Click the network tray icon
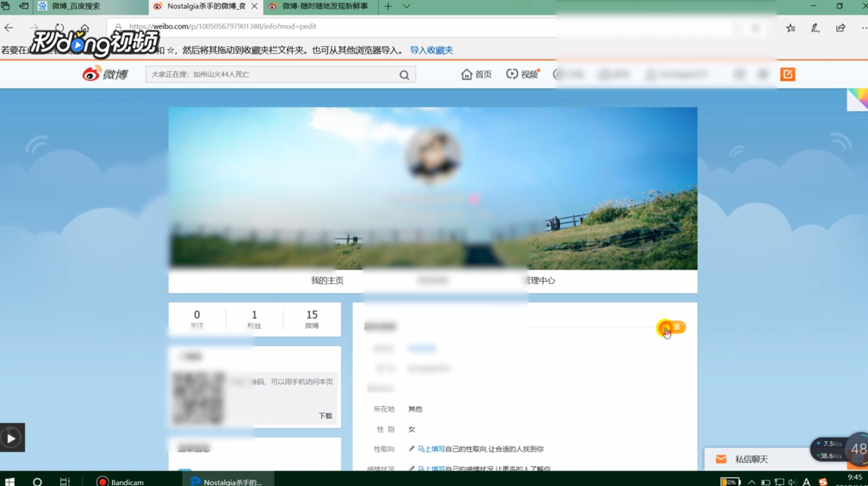The width and height of the screenshot is (868, 486). (x=779, y=482)
